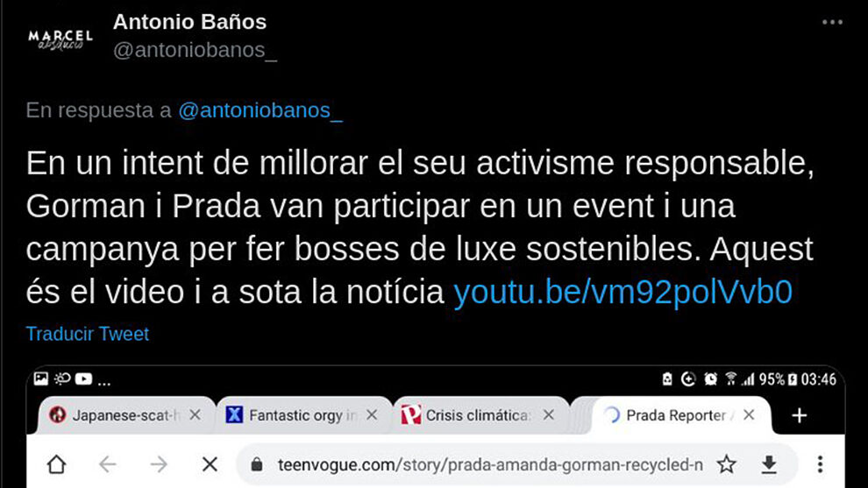
Task: Open the browser's vertical dots menu
Action: (820, 464)
